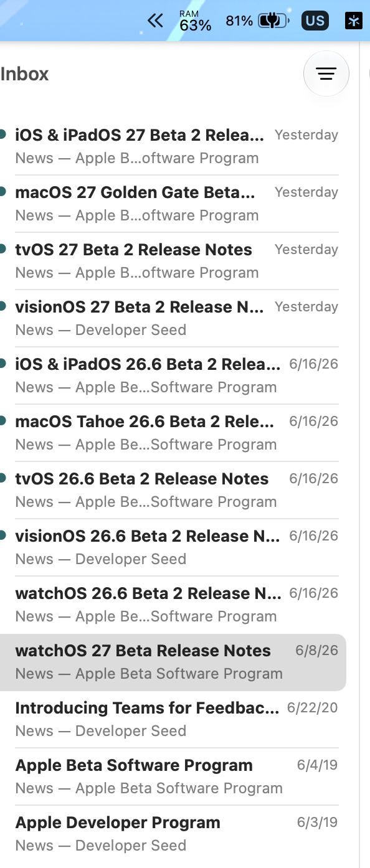Click the Inbox mailbox title
The width and height of the screenshot is (370, 868).
[x=24, y=74]
